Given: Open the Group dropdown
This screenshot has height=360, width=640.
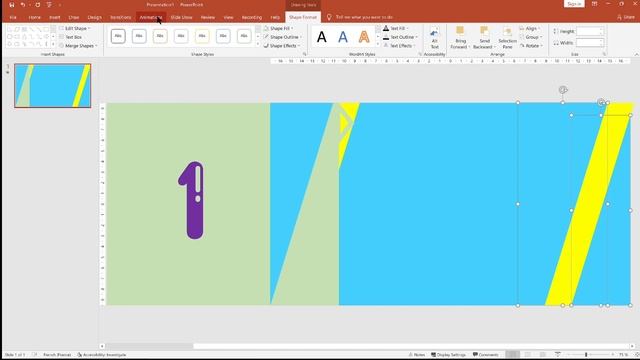Looking at the screenshot, I should 531,37.
